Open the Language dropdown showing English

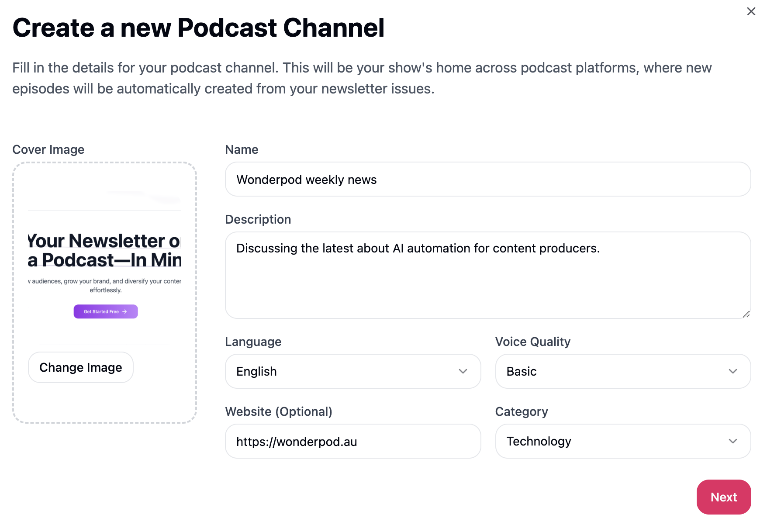coord(353,371)
